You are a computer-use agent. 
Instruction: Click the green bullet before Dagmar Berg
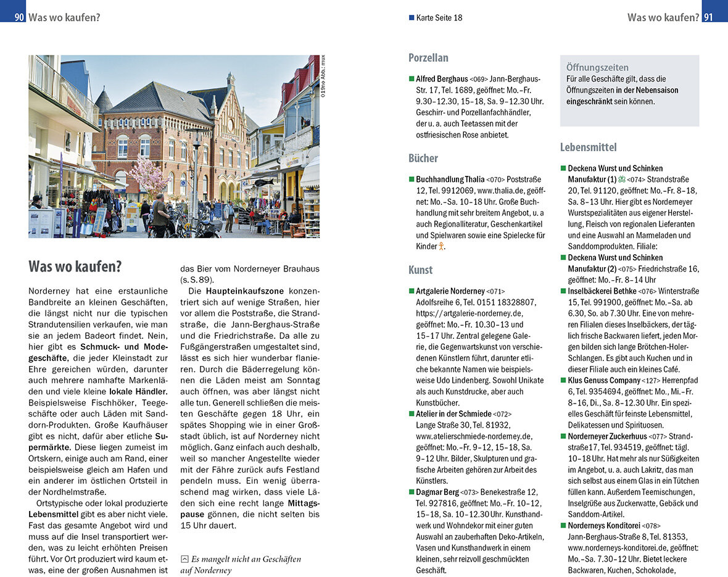tap(412, 492)
